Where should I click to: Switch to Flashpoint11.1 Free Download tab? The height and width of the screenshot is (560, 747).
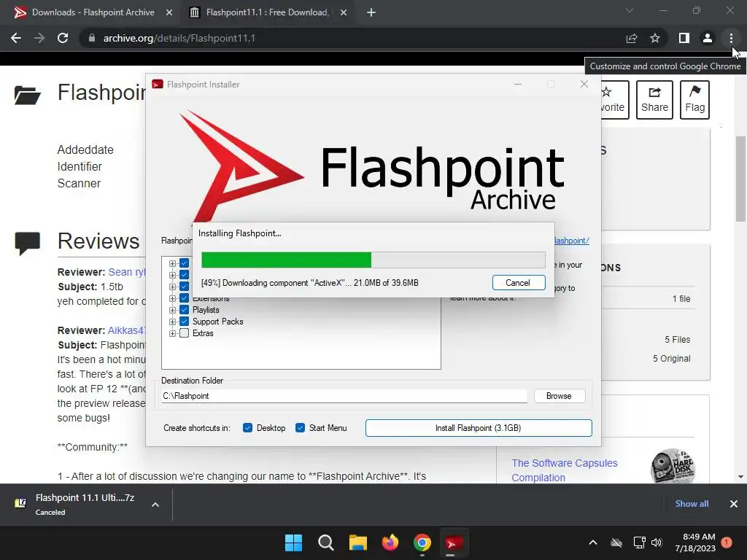pos(267,12)
